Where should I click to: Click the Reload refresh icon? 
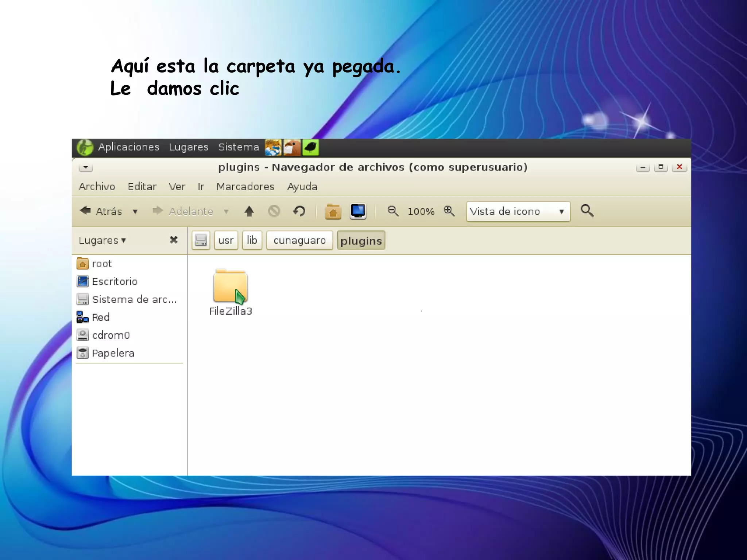[299, 211]
